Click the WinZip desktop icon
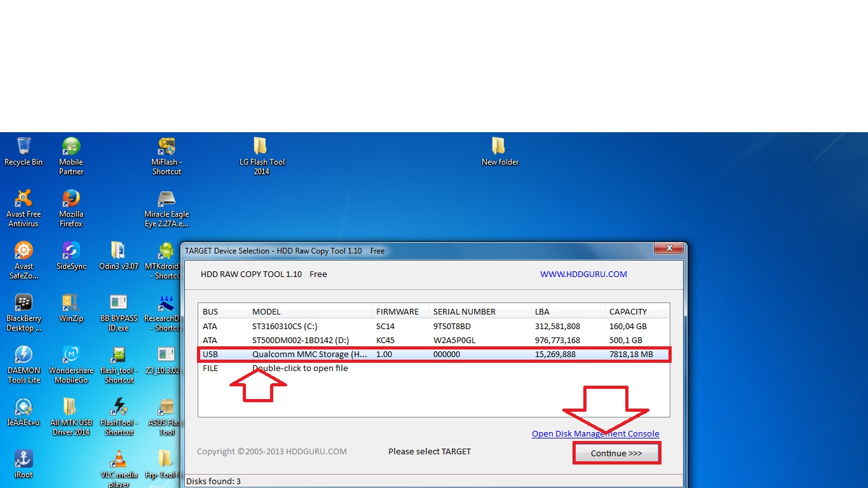Screen dimensions: 868x488 (71, 308)
